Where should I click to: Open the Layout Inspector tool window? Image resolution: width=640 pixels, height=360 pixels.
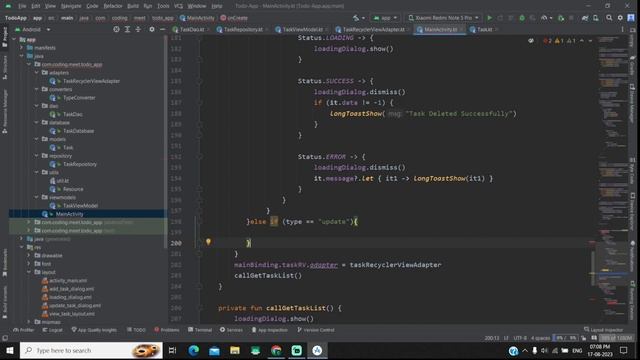[604, 330]
